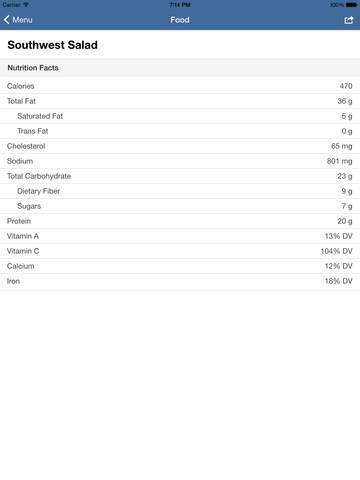360x480 pixels.
Task: Select the Cholesterol row
Action: (180, 146)
